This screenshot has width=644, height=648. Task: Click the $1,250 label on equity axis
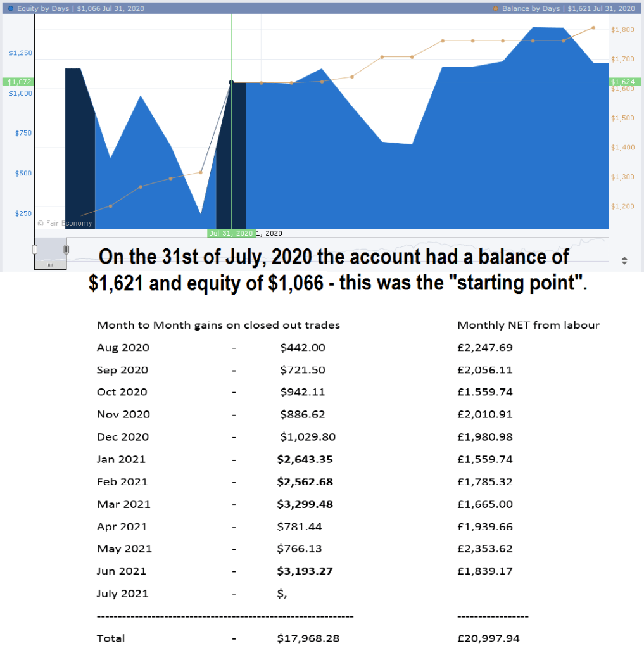point(21,53)
